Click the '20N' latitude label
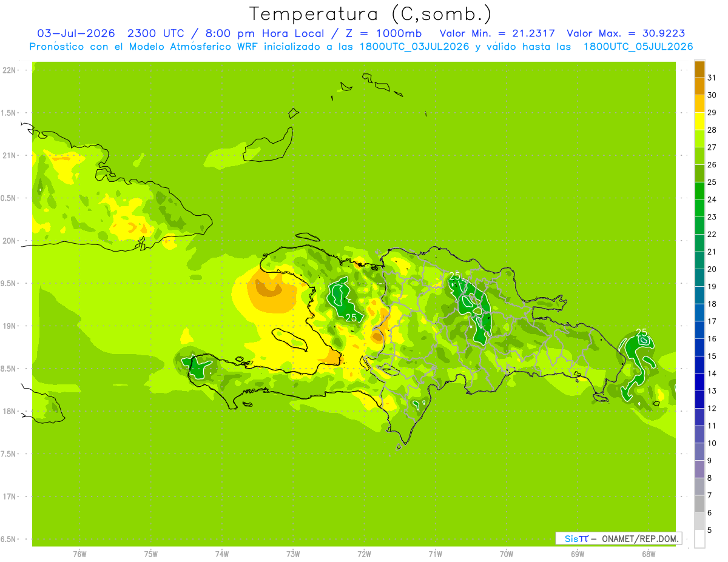Viewport: 728px width, 562px height. pos(9,241)
